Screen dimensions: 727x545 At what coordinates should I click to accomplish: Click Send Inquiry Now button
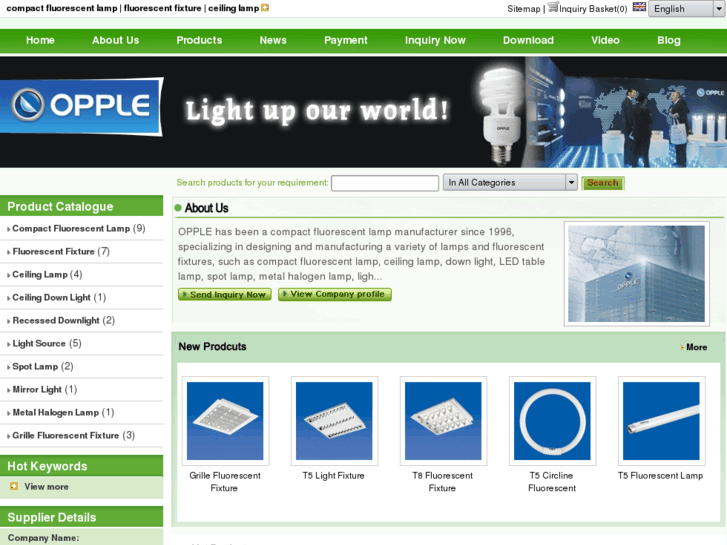pos(225,295)
